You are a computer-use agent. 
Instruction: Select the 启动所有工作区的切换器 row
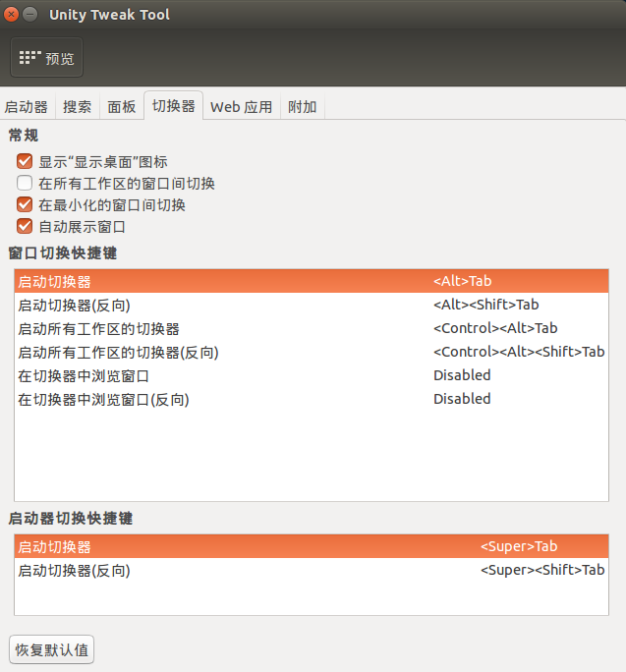click(312, 328)
